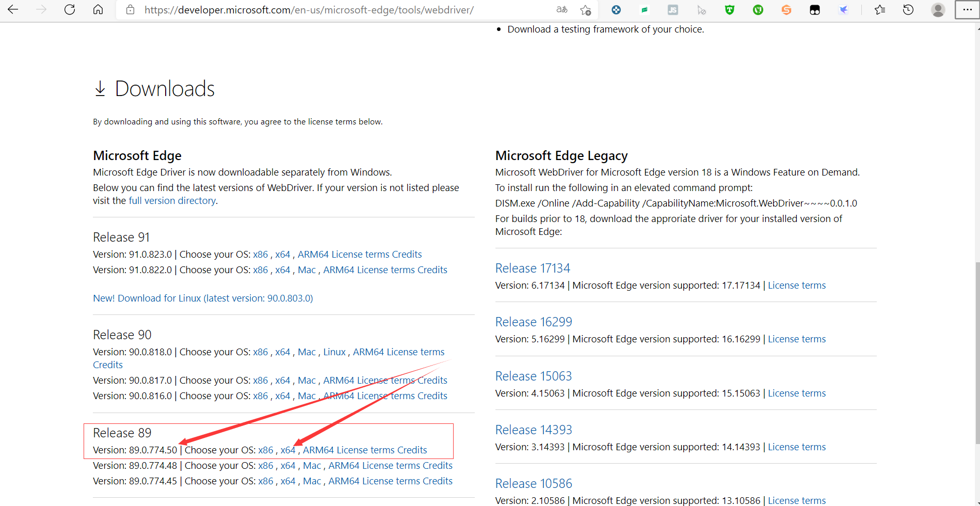Download x64 driver for version 91.0.823.0
Viewport: 980px width, 506px height.
point(283,254)
